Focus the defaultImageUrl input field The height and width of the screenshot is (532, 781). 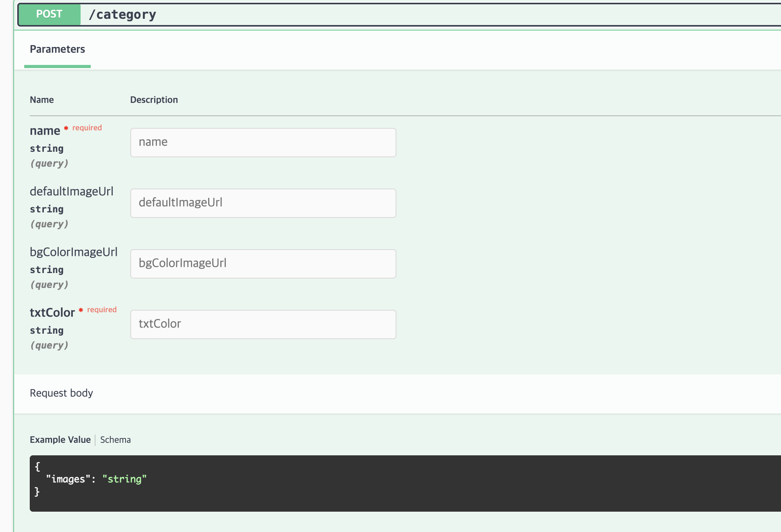[263, 203]
